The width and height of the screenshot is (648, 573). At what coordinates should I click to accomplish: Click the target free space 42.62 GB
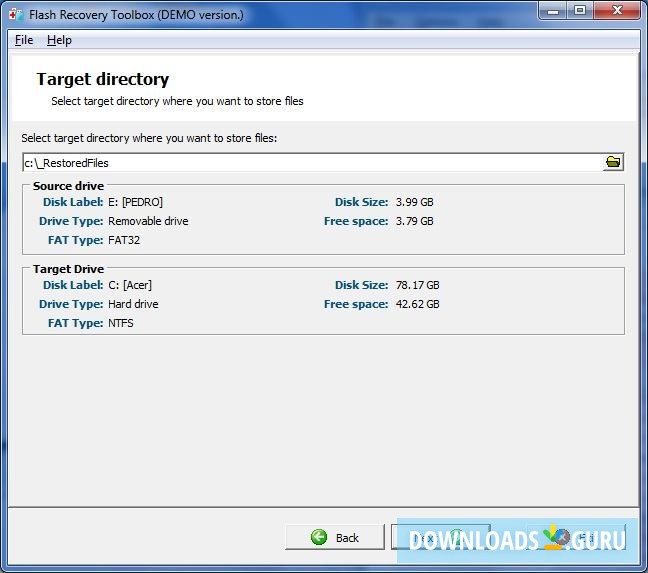[417, 304]
